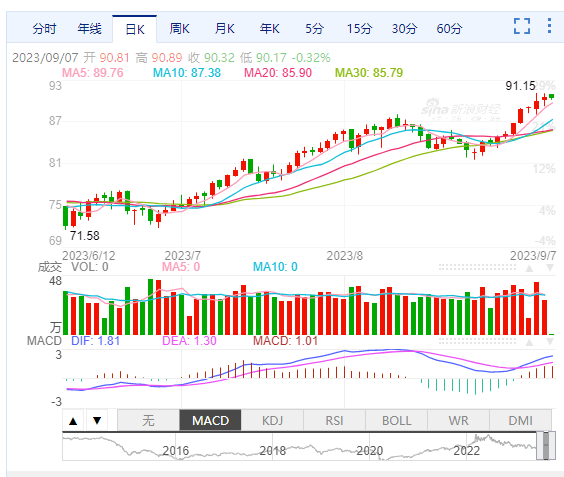Click the up arrow indicator stepper
Screen dimensions: 564x477
(73, 421)
